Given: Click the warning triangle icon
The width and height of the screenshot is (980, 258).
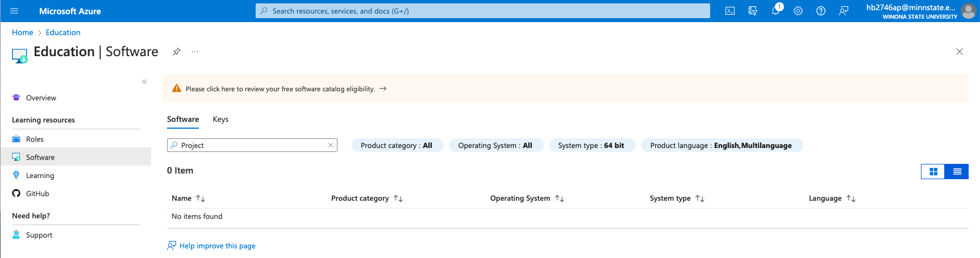Looking at the screenshot, I should tap(177, 88).
